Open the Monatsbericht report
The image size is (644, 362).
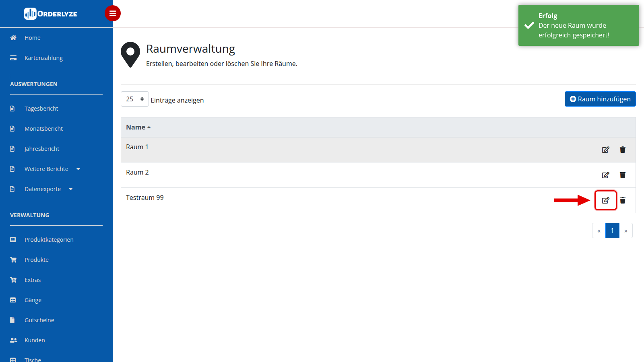pos(44,129)
